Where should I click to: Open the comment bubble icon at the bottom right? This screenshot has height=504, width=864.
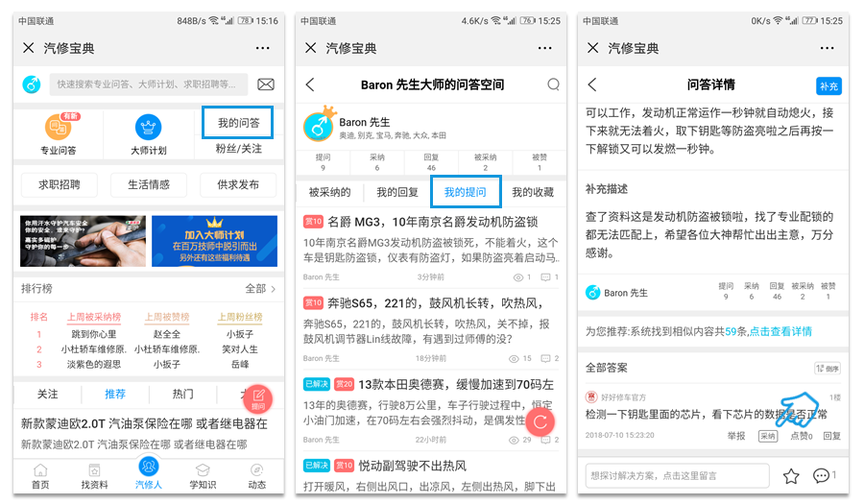[821, 475]
